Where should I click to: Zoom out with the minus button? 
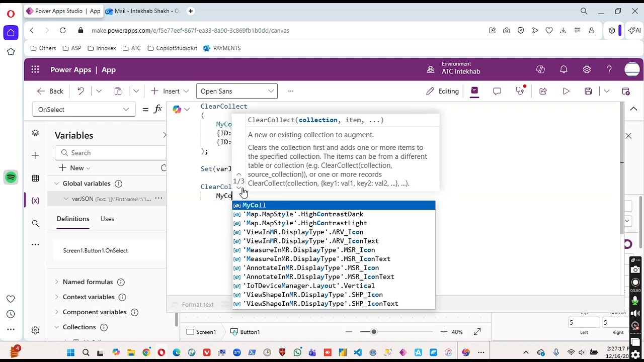click(x=349, y=332)
